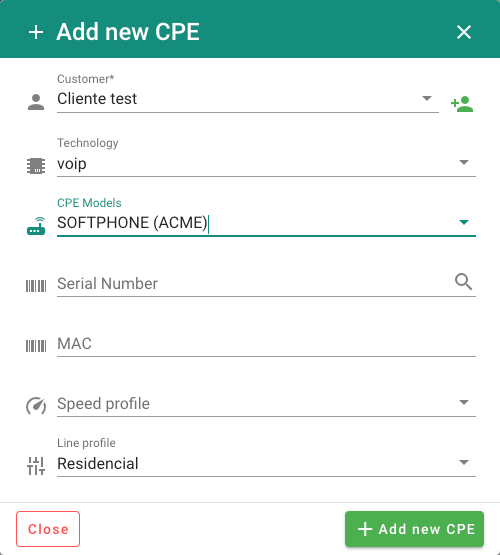Click the speedometer icon beside Speed profile

point(36,406)
